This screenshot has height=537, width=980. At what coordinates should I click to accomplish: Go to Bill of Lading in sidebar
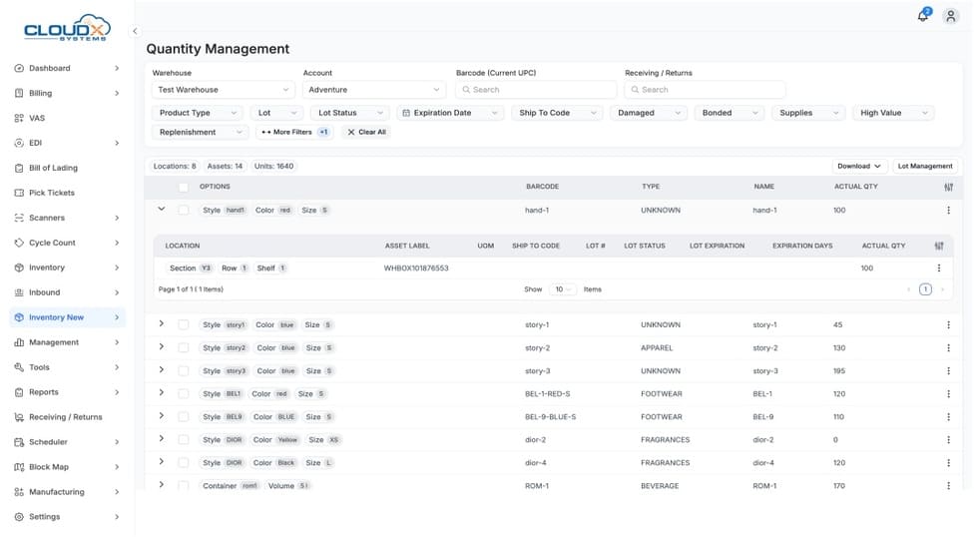point(53,168)
